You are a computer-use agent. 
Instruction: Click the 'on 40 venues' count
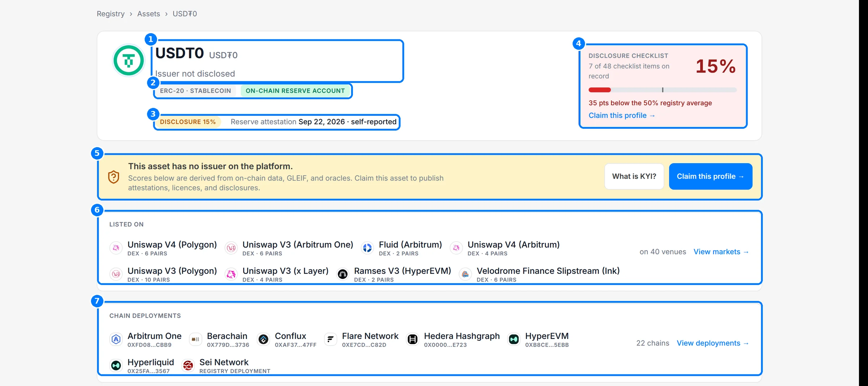[663, 252]
